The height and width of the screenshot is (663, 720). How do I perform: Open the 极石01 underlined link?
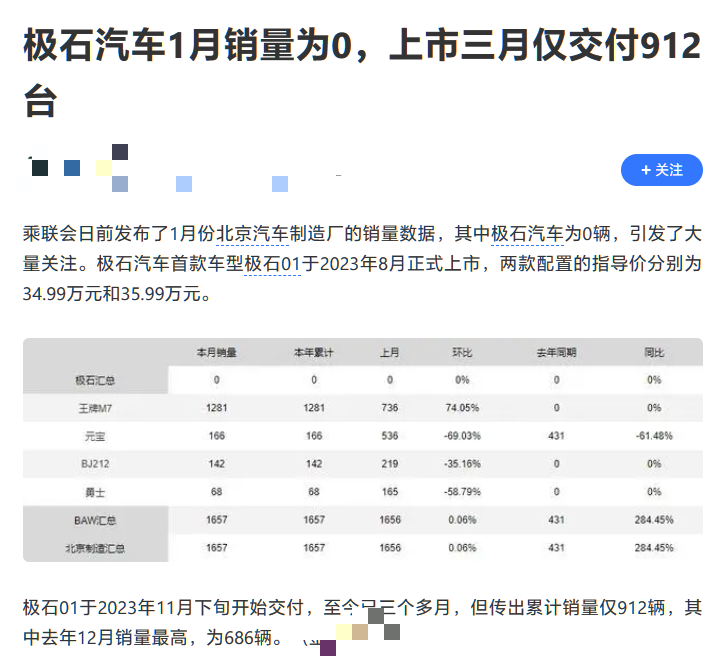(272, 264)
